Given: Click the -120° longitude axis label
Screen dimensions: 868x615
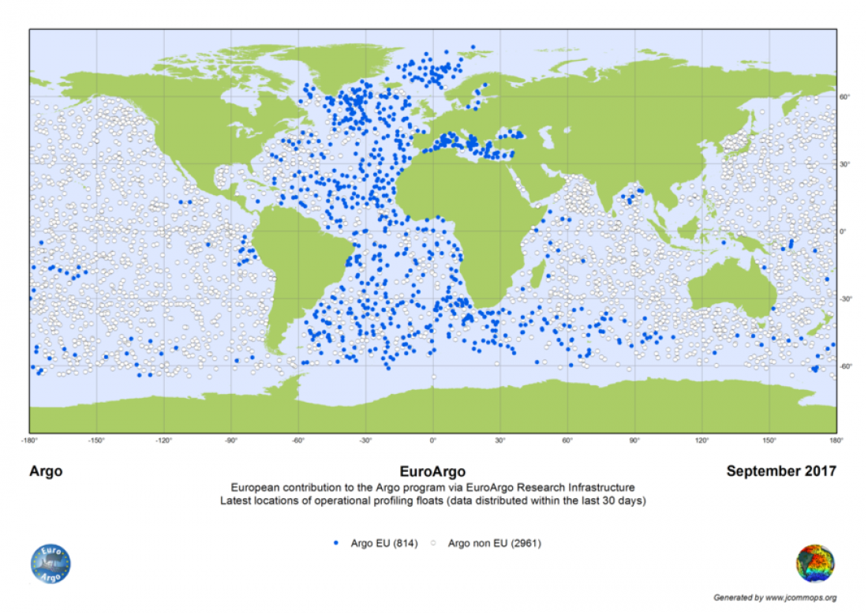Looking at the screenshot, I should [164, 441].
